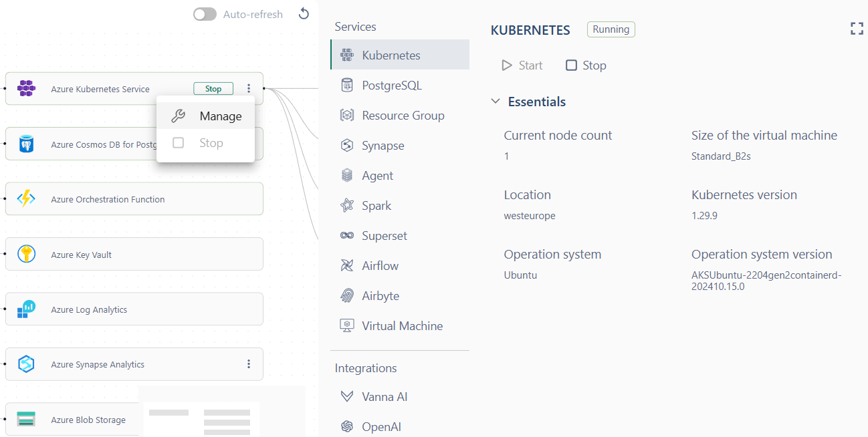Choose Manage from the context menu

point(205,116)
